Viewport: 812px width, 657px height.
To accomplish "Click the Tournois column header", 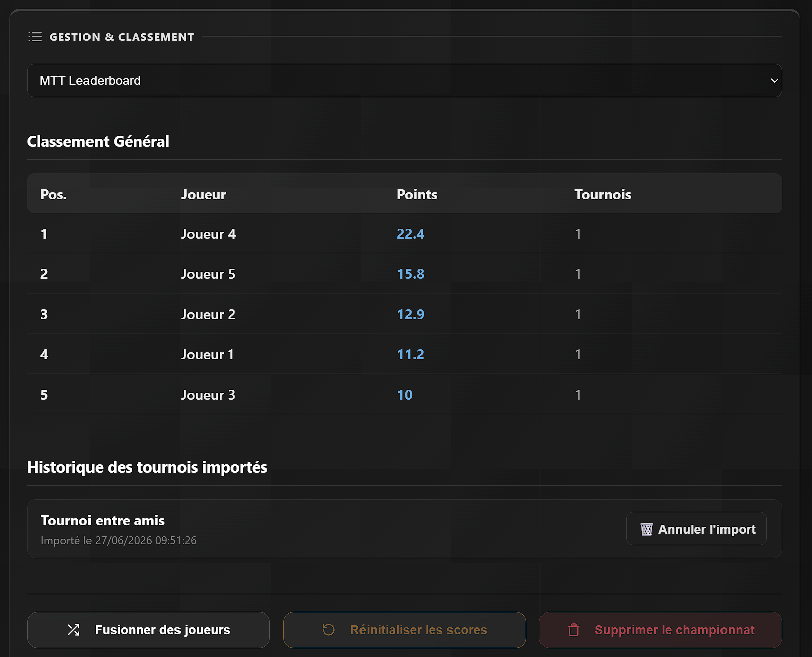I will pyautogui.click(x=603, y=194).
